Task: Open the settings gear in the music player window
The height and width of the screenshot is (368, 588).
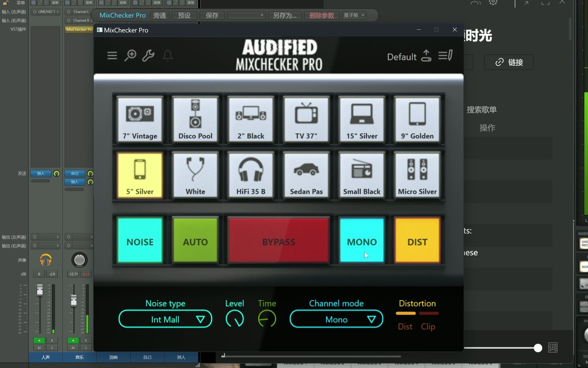Action: click(x=493, y=2)
